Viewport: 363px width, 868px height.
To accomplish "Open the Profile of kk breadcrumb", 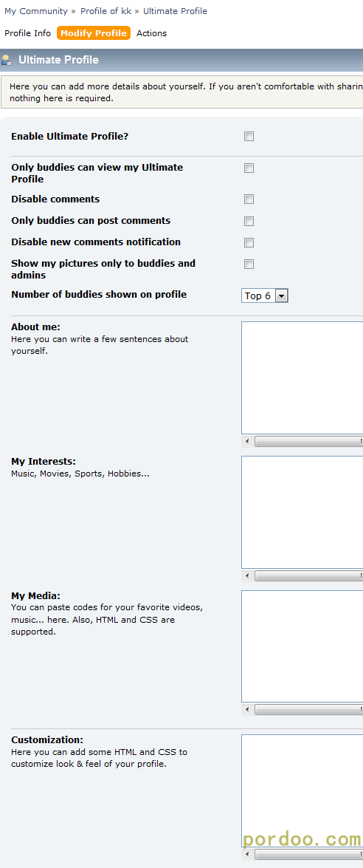I will point(106,11).
